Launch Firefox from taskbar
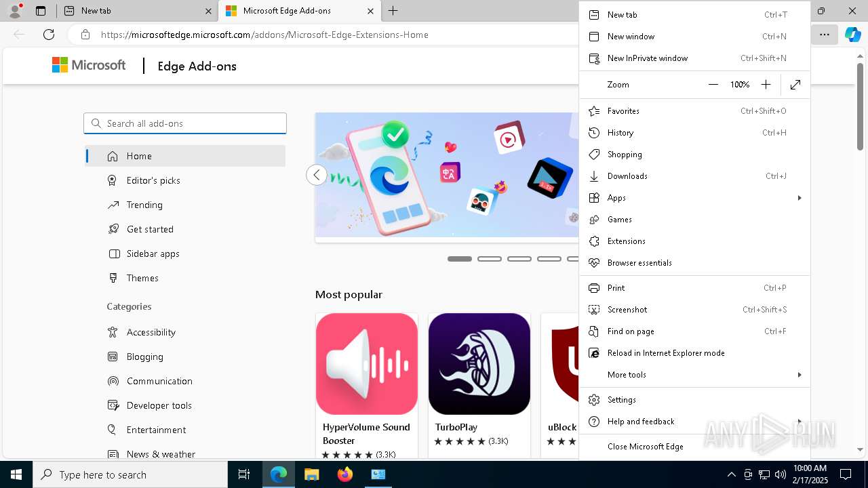This screenshot has height=488, width=868. coord(345,474)
